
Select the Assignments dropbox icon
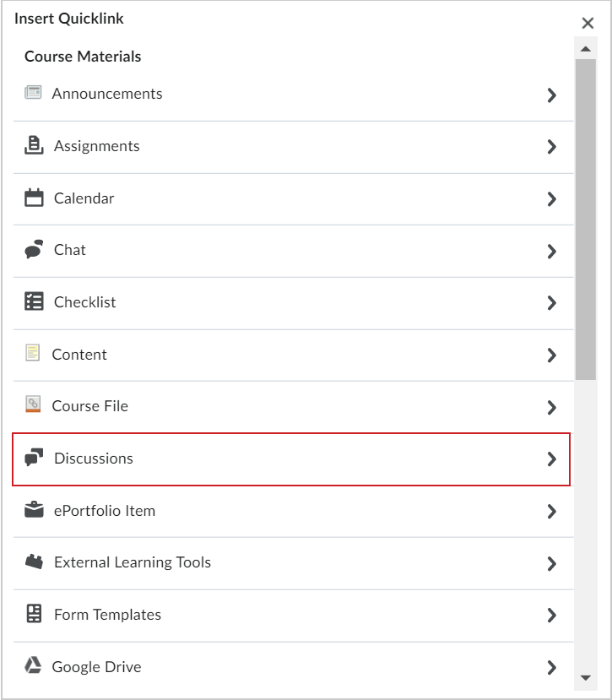[35, 145]
